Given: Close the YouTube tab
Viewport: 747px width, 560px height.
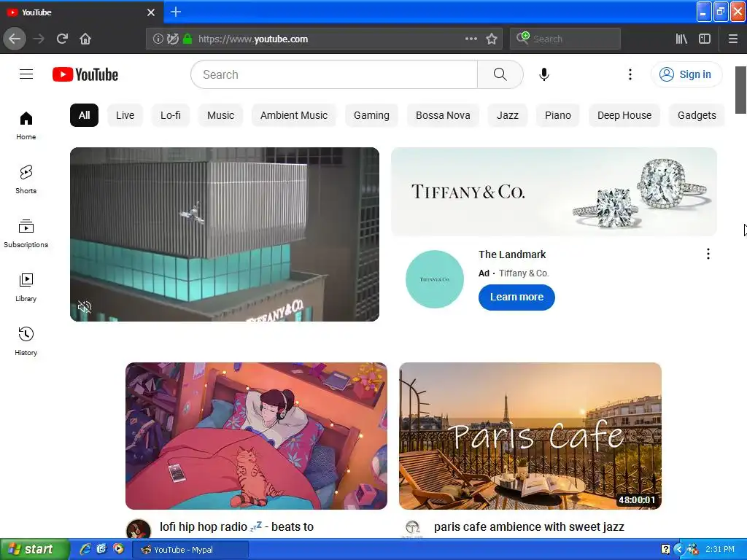Looking at the screenshot, I should [x=151, y=12].
